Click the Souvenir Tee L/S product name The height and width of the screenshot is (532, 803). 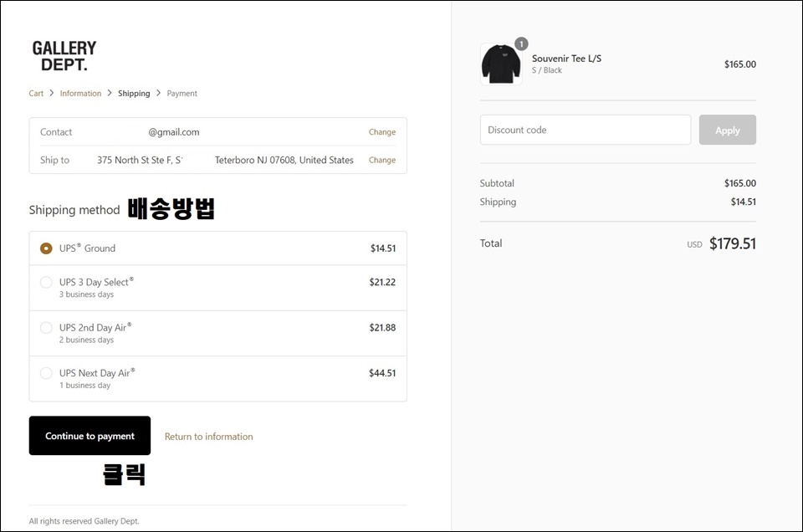[x=566, y=59]
